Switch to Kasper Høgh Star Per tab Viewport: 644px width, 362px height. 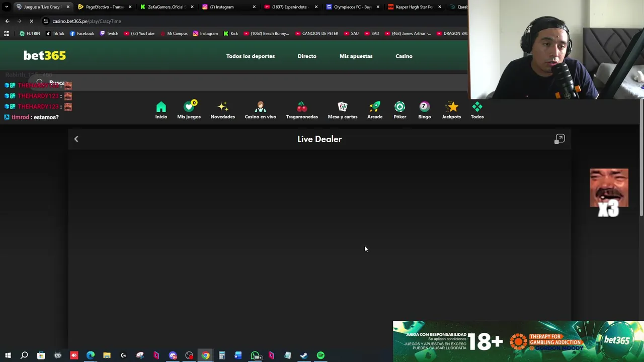(414, 7)
